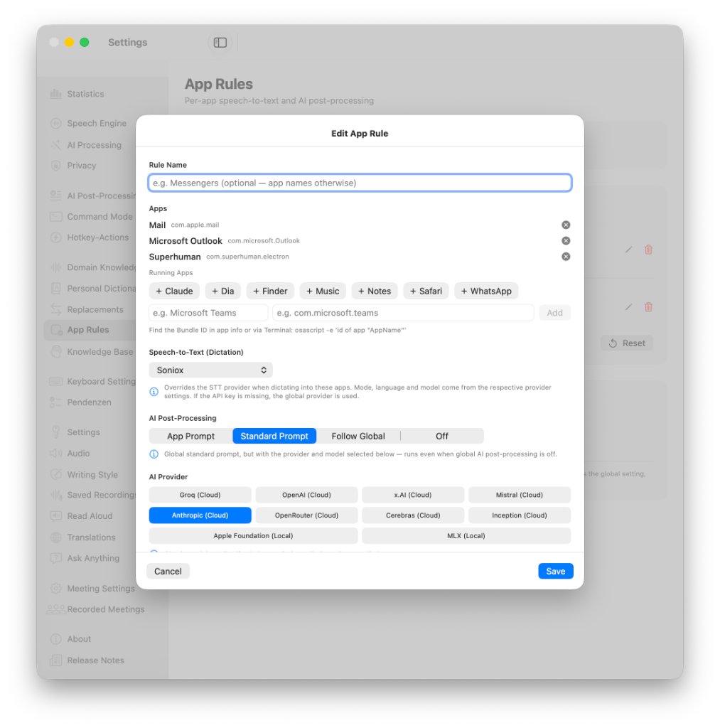Viewport: 720px width, 728px height.
Task: Click the lower pencil edit icon
Action: 628,307
